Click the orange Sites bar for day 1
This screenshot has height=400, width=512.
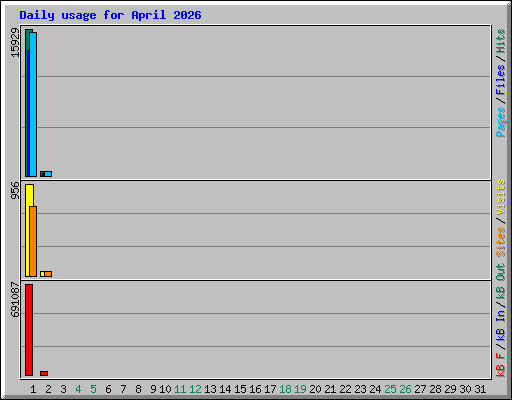point(33,241)
